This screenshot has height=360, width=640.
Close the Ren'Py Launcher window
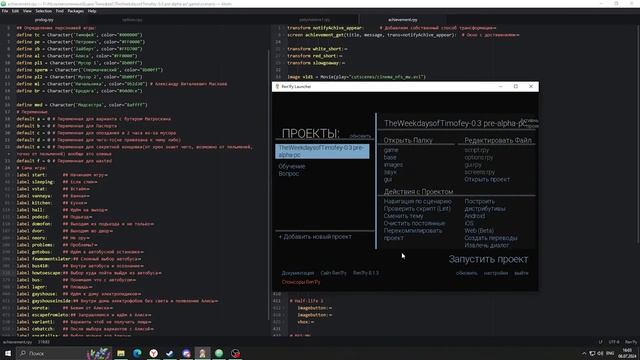531,87
